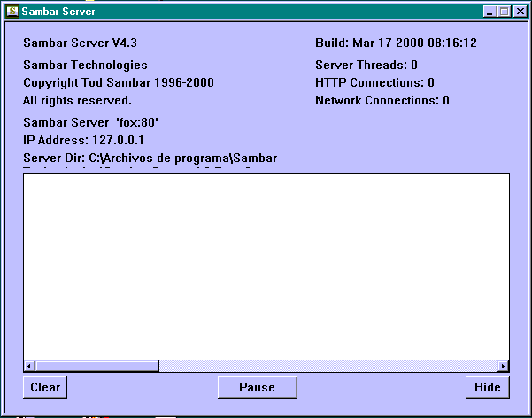The width and height of the screenshot is (532, 418).
Task: Click 'IP Address: 127.0.0.1' text
Action: (x=83, y=140)
